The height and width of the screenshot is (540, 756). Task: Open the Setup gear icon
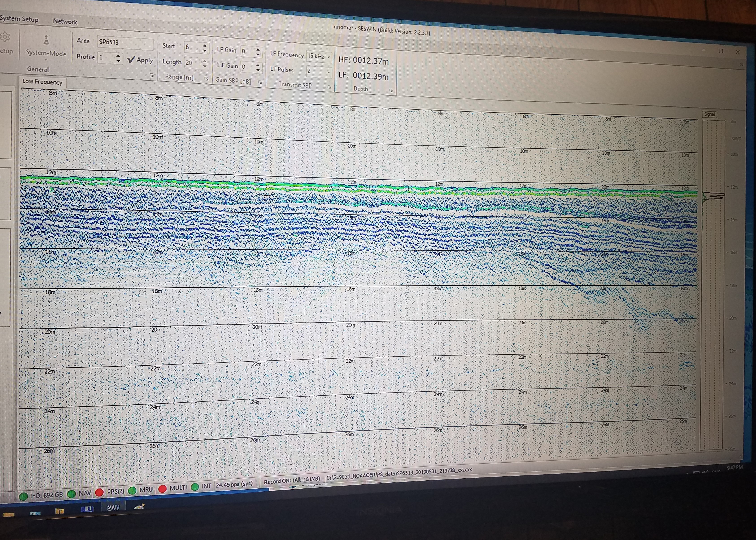5,37
